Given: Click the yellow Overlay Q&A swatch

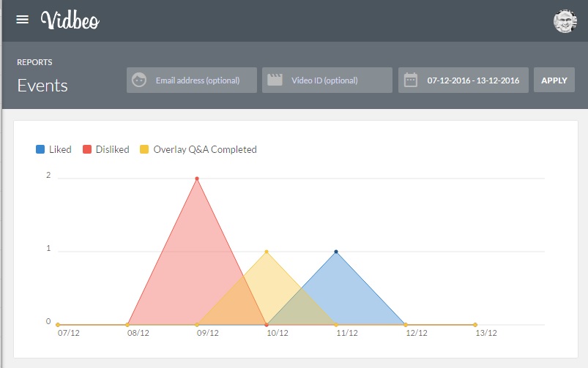Looking at the screenshot, I should [x=144, y=149].
